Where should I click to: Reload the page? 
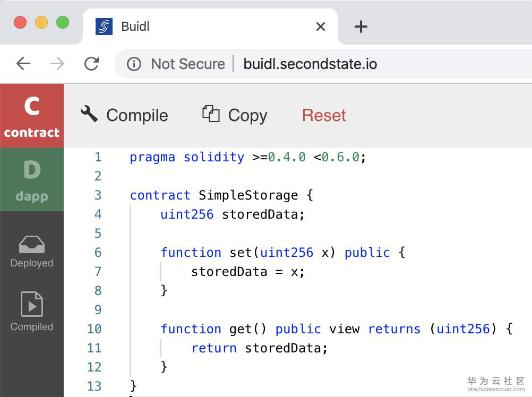[x=92, y=64]
